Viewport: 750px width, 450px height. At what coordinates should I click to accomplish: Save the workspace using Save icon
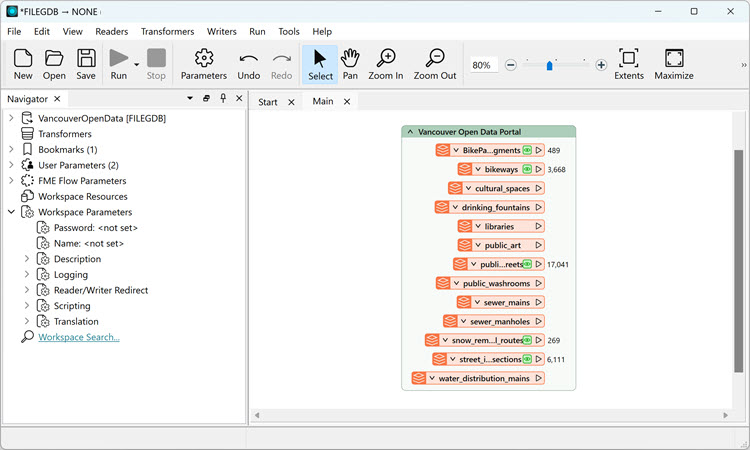(x=86, y=64)
